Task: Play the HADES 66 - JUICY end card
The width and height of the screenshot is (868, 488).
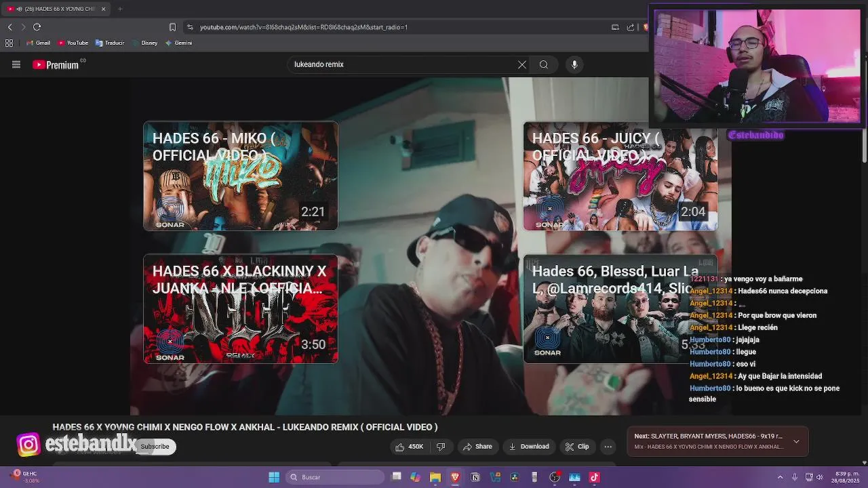Action: click(x=620, y=176)
